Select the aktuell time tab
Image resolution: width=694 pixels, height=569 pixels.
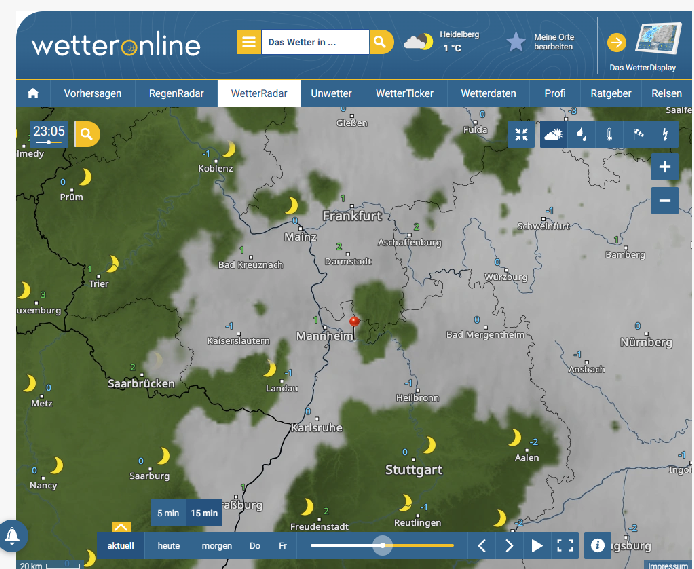(x=120, y=546)
